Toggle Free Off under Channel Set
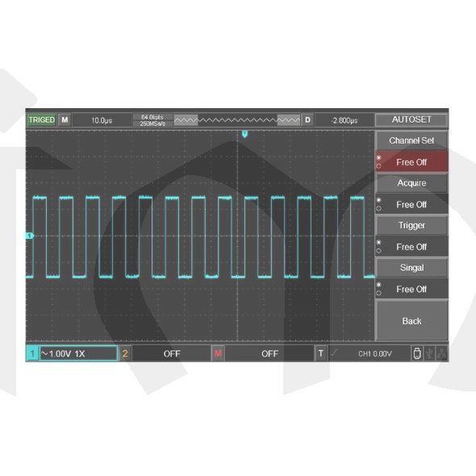This screenshot has height=476, width=476. coord(411,162)
